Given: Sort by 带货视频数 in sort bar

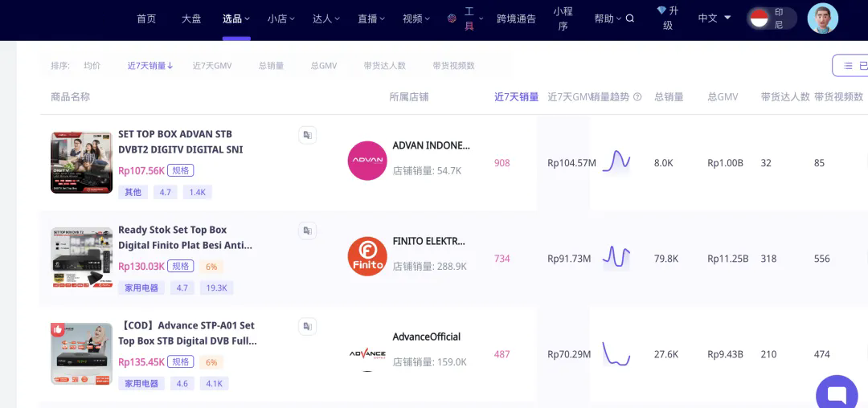Looking at the screenshot, I should tap(453, 65).
